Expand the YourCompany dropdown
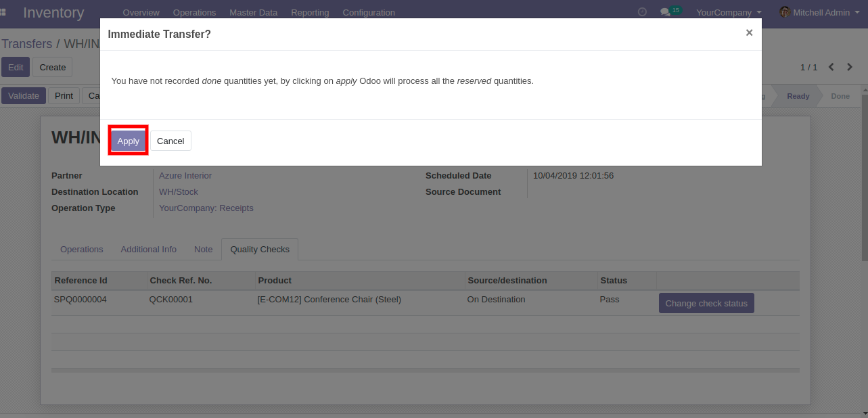Screen dimensions: 868x418 [x=729, y=12]
